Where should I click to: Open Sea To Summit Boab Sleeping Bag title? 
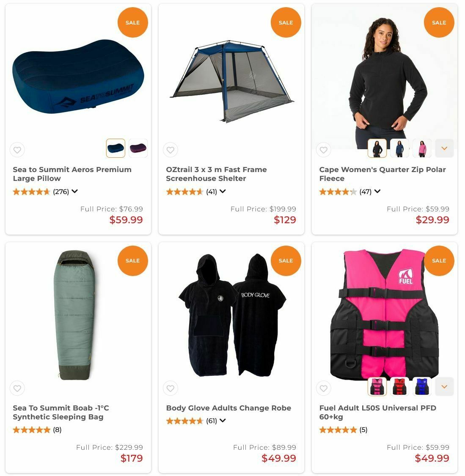coord(61,412)
